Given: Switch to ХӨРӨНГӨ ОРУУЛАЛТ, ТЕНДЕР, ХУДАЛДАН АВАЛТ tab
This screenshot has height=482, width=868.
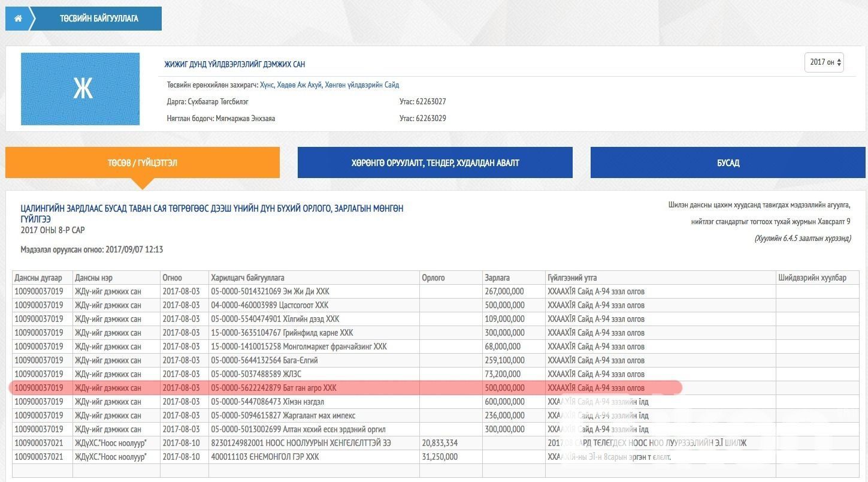Looking at the screenshot, I should coord(435,163).
